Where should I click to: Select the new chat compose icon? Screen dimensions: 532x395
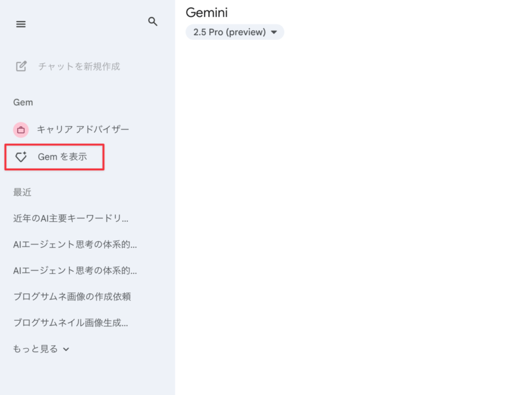pyautogui.click(x=21, y=66)
